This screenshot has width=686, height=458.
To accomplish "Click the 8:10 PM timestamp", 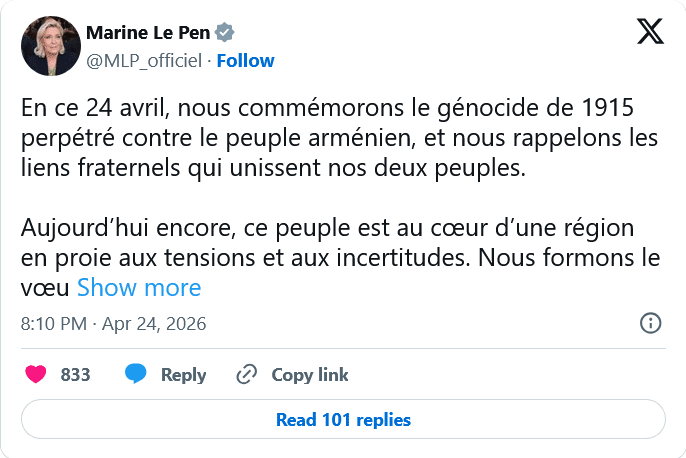I will coord(54,324).
